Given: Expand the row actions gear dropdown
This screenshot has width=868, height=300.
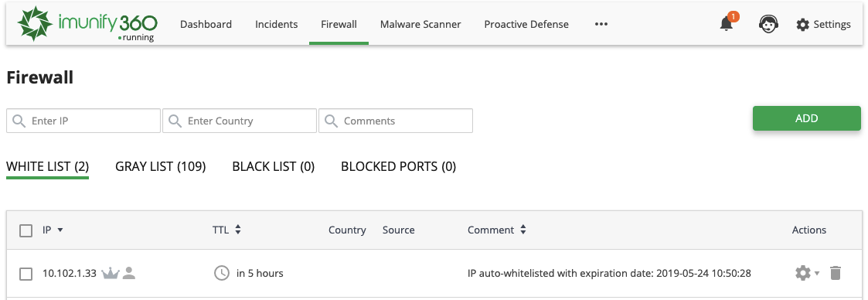Looking at the screenshot, I should click(807, 273).
